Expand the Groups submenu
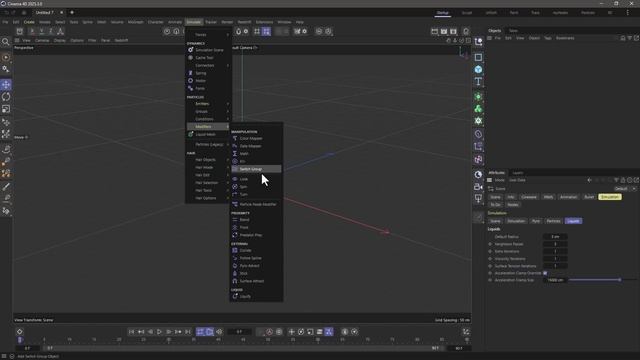 pos(208,111)
